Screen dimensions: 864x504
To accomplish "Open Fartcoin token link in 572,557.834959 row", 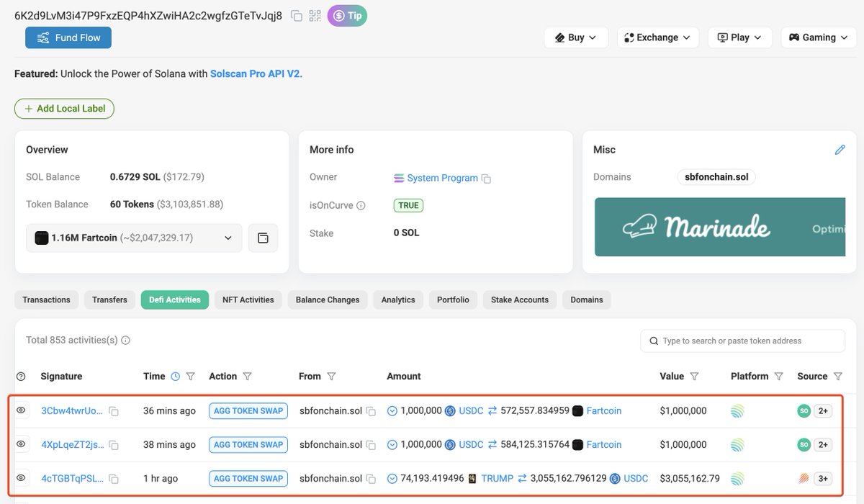I will (603, 411).
